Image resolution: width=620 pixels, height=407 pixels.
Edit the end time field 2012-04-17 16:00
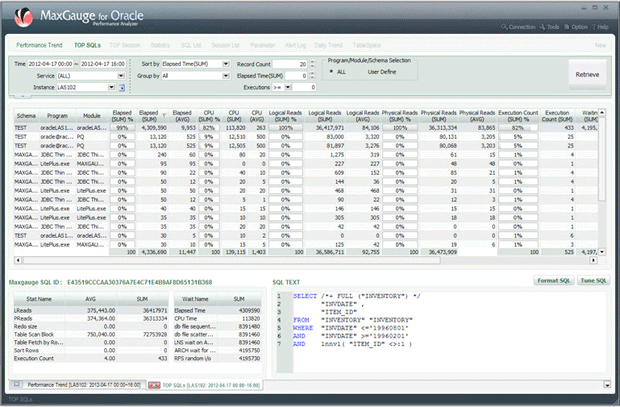tap(103, 64)
